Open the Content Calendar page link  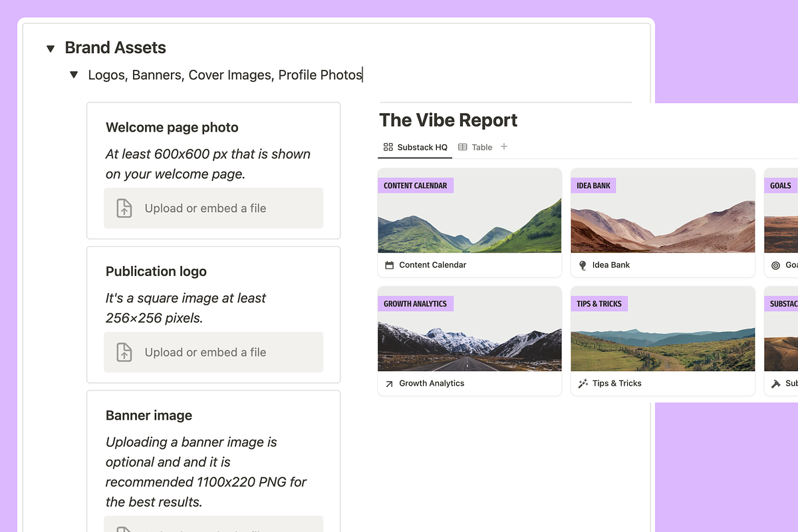[433, 265]
